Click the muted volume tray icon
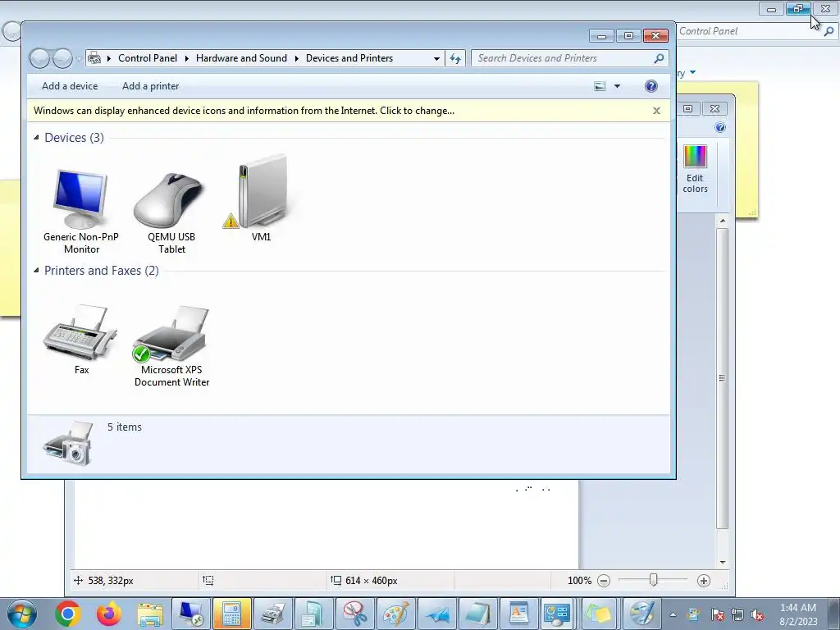This screenshot has width=840, height=630. (757, 615)
